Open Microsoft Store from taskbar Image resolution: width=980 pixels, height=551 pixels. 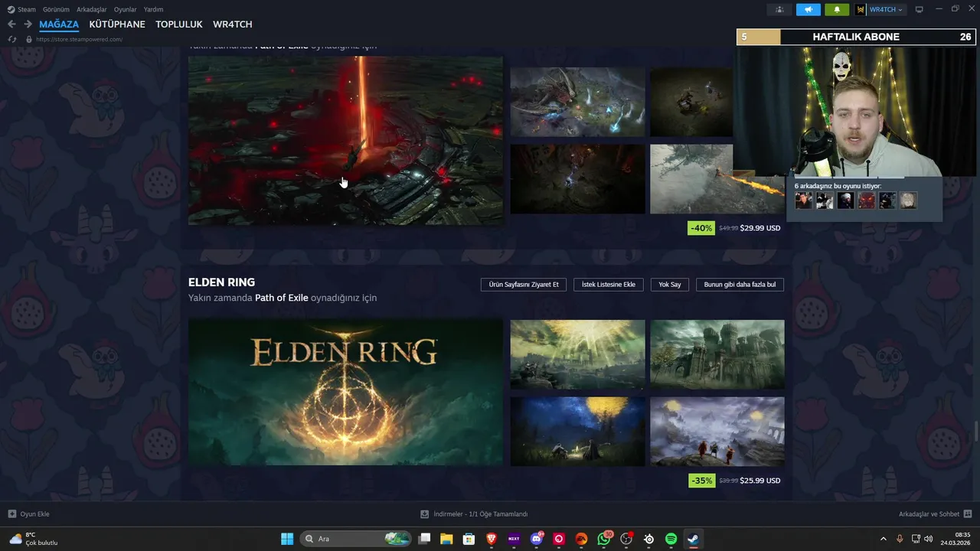click(469, 539)
